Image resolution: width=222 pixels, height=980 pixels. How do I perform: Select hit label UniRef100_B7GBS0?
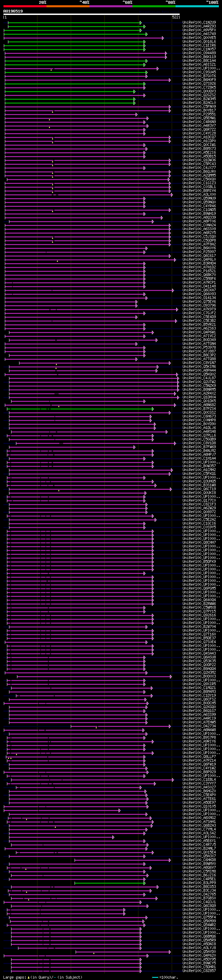tap(199, 898)
